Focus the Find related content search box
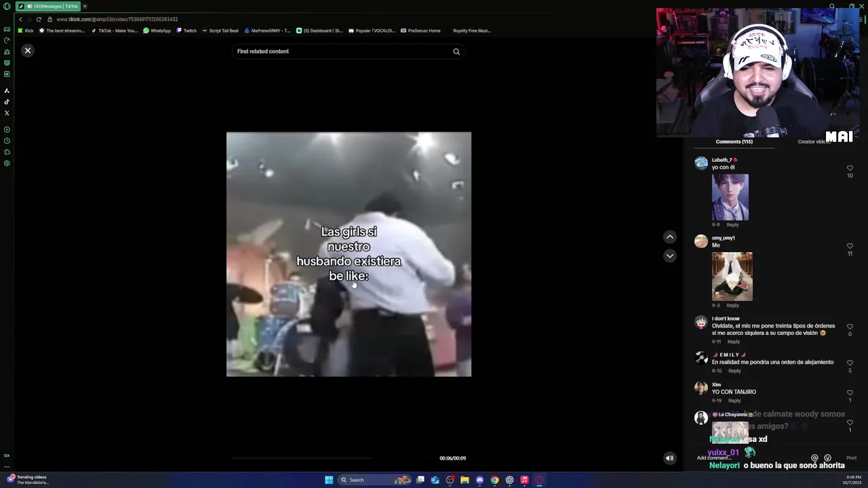Image resolution: width=868 pixels, height=488 pixels. coord(348,52)
